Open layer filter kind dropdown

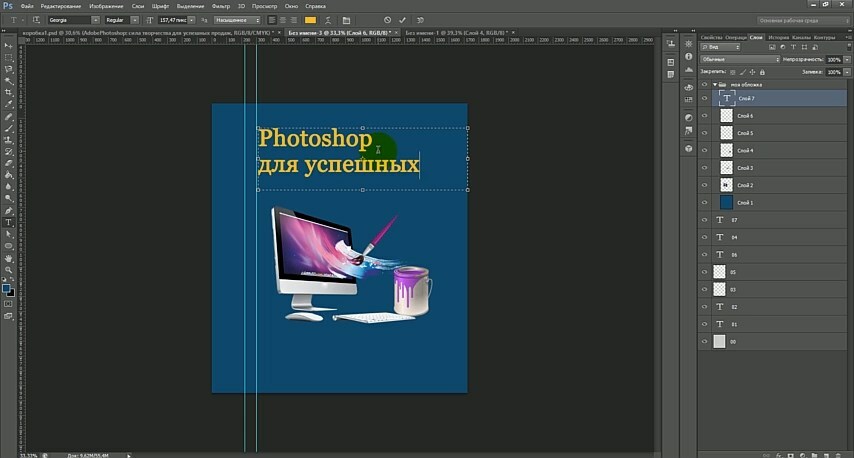tap(721, 47)
